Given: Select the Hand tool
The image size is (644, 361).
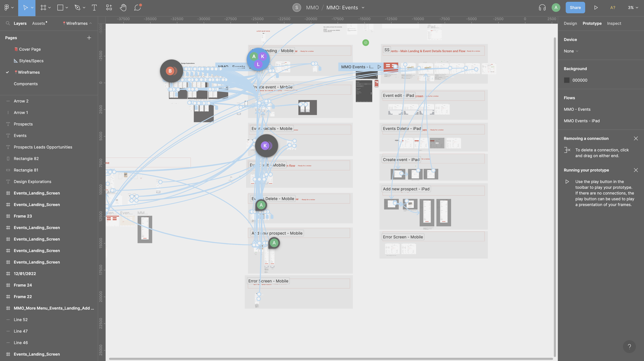Looking at the screenshot, I should click(123, 8).
